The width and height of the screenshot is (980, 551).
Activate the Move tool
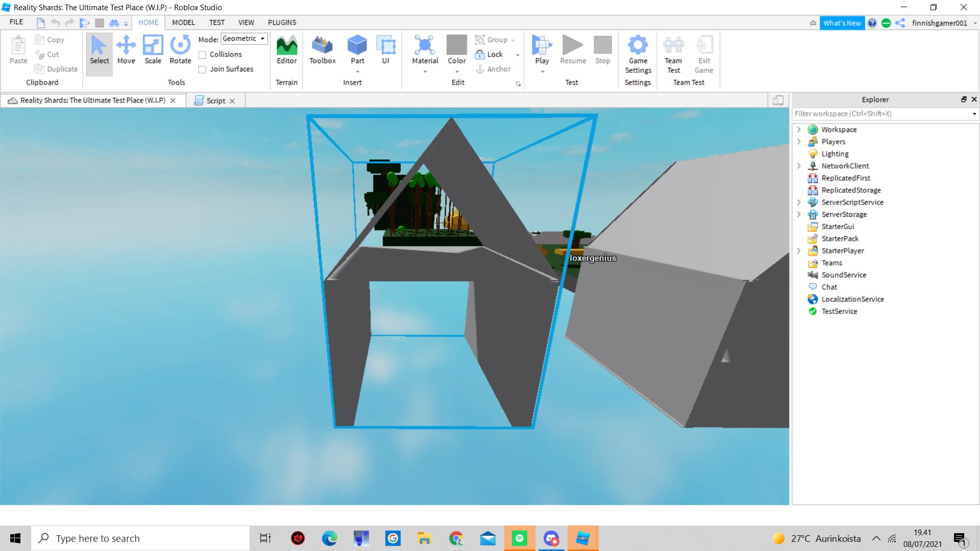tap(126, 50)
